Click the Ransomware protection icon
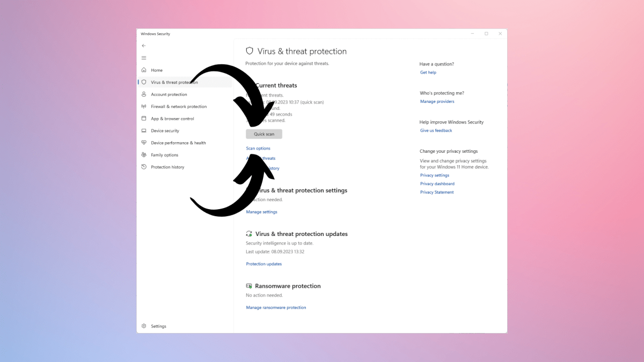 (x=249, y=286)
